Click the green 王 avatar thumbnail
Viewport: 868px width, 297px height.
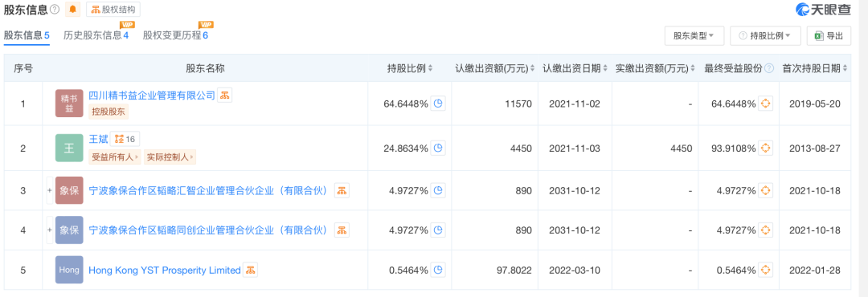[69, 148]
